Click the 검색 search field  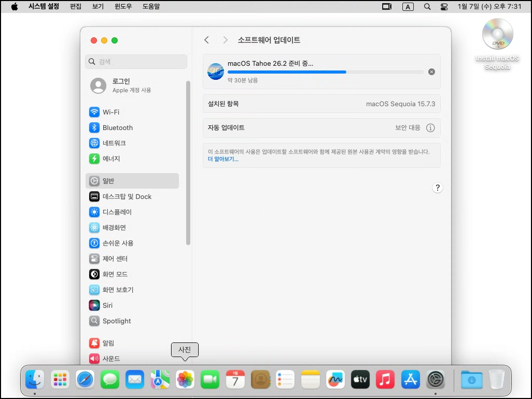(136, 61)
